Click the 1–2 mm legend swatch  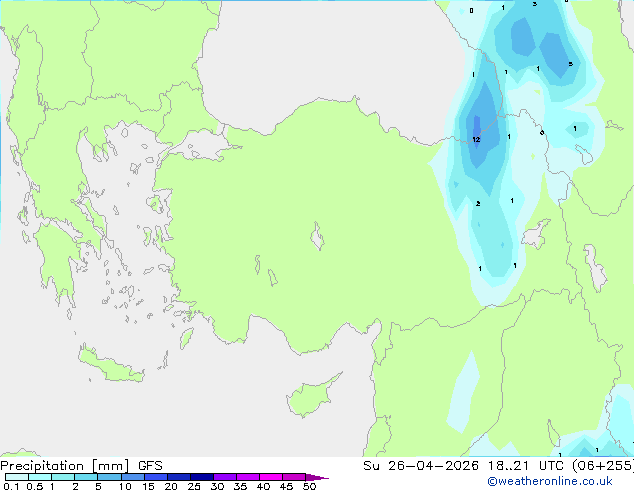(63, 477)
